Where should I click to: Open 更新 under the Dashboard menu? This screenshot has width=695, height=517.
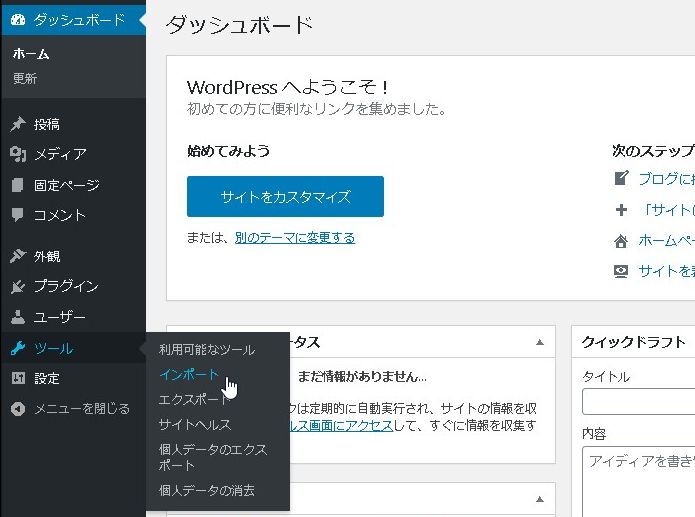coord(26,79)
